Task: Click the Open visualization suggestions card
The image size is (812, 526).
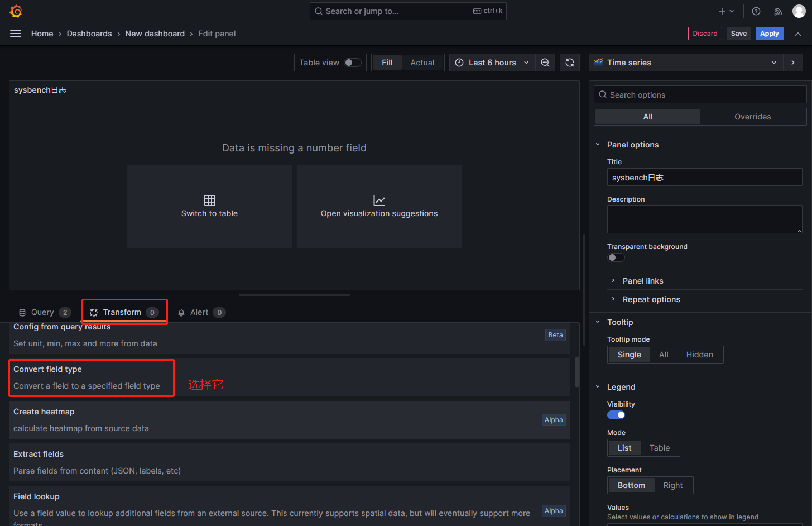Action: click(x=379, y=207)
